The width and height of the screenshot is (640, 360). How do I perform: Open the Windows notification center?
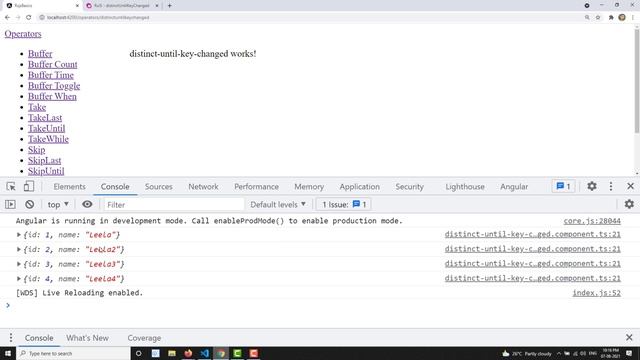click(629, 353)
